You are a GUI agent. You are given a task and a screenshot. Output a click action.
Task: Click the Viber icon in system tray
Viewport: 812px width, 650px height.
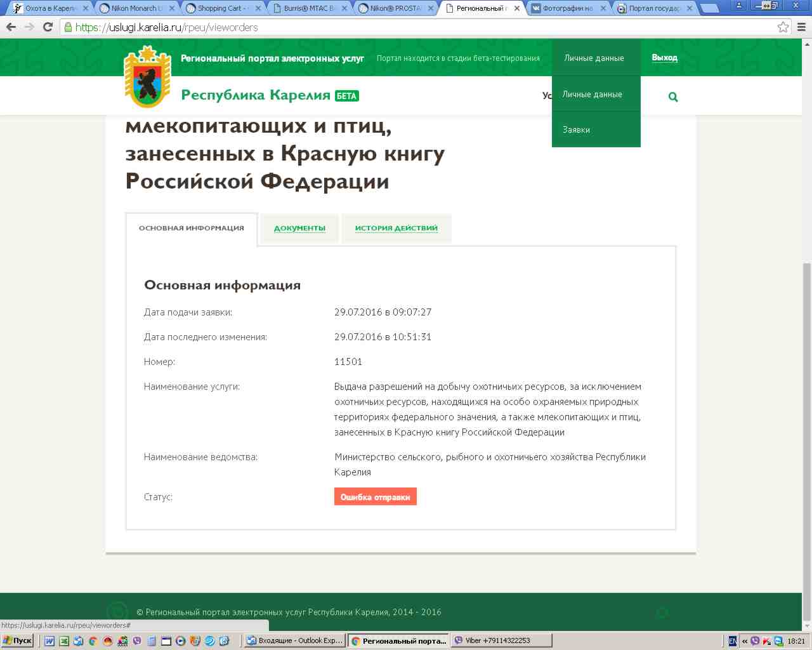point(755,641)
